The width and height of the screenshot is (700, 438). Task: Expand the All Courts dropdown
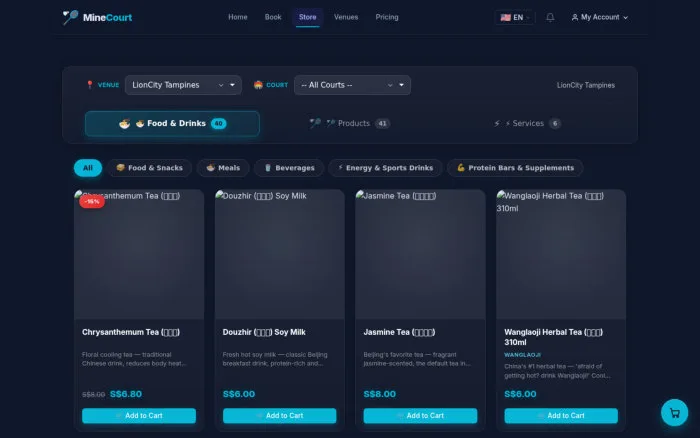tap(352, 85)
